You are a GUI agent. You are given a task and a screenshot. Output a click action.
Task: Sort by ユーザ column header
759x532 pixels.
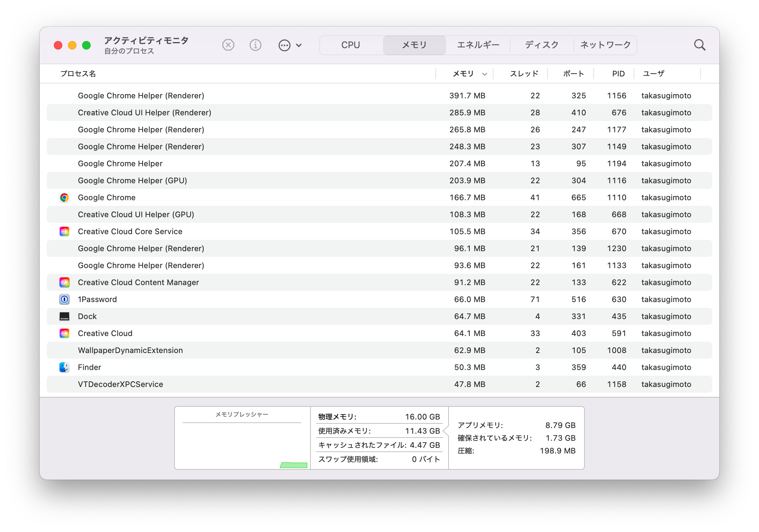coord(654,74)
